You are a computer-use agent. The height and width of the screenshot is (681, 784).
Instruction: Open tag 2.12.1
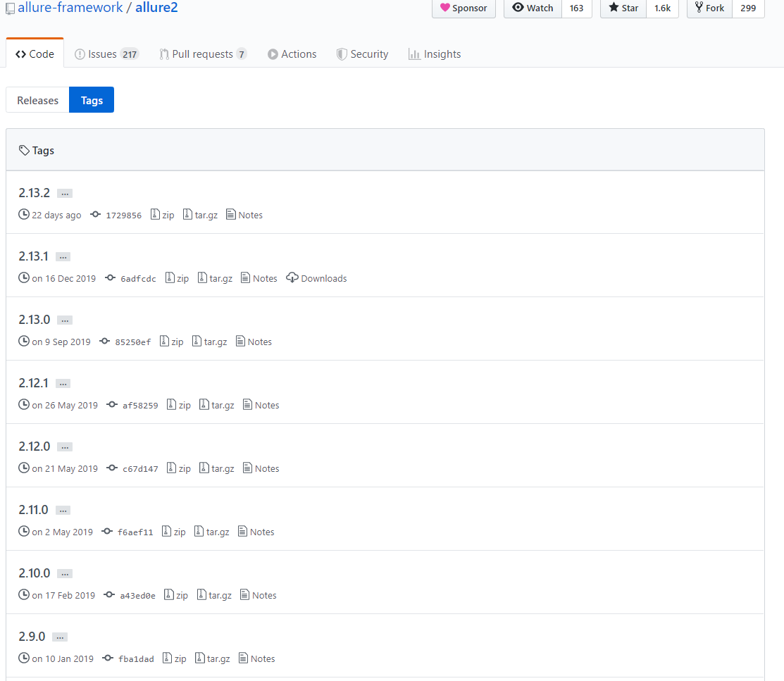coord(34,384)
